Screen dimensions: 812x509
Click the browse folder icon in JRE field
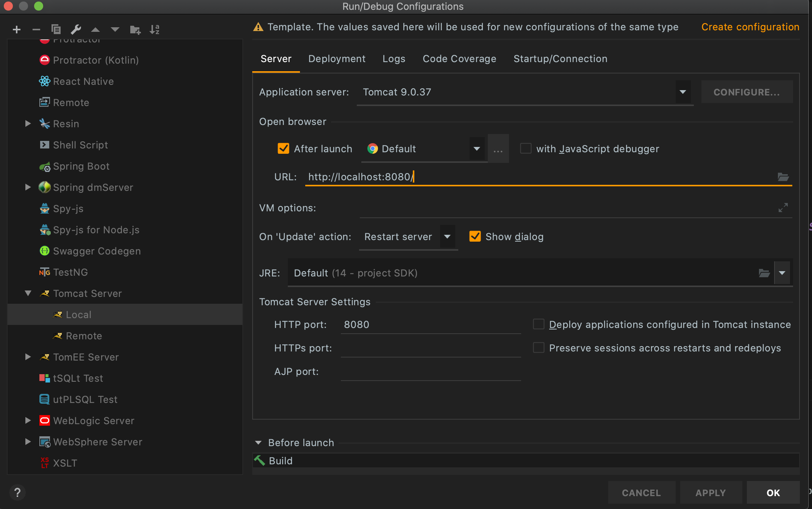coord(764,273)
